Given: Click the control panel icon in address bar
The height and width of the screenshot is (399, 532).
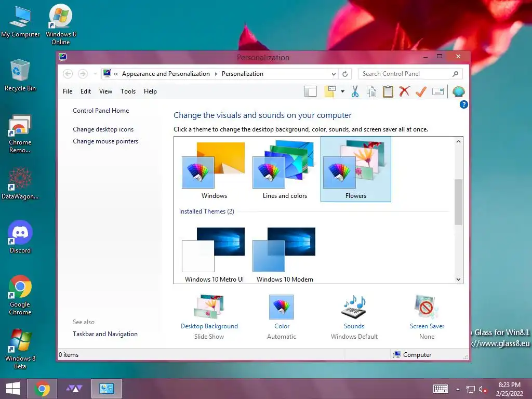Looking at the screenshot, I should click(107, 73).
